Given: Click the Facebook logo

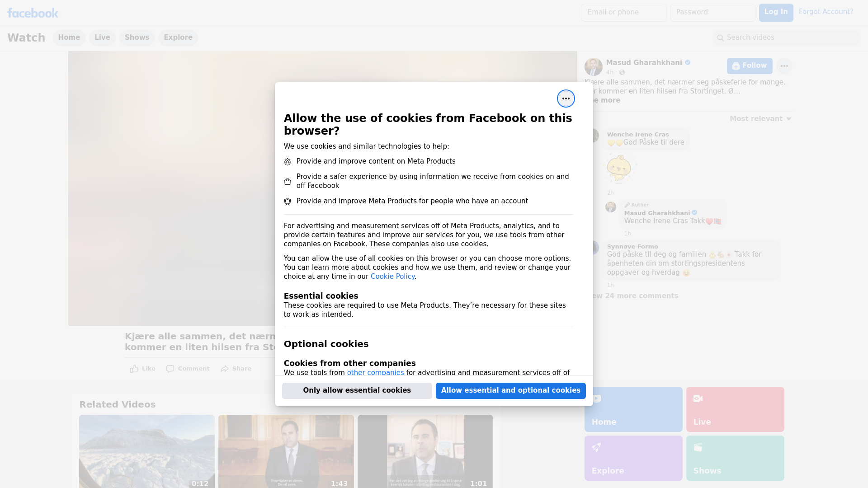Looking at the screenshot, I should [33, 13].
